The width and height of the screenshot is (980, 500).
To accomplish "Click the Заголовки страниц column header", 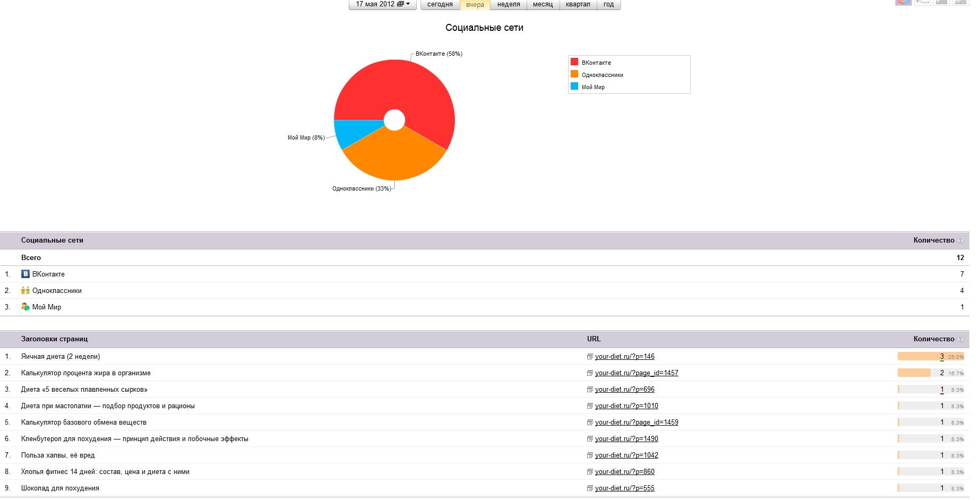I will point(54,339).
